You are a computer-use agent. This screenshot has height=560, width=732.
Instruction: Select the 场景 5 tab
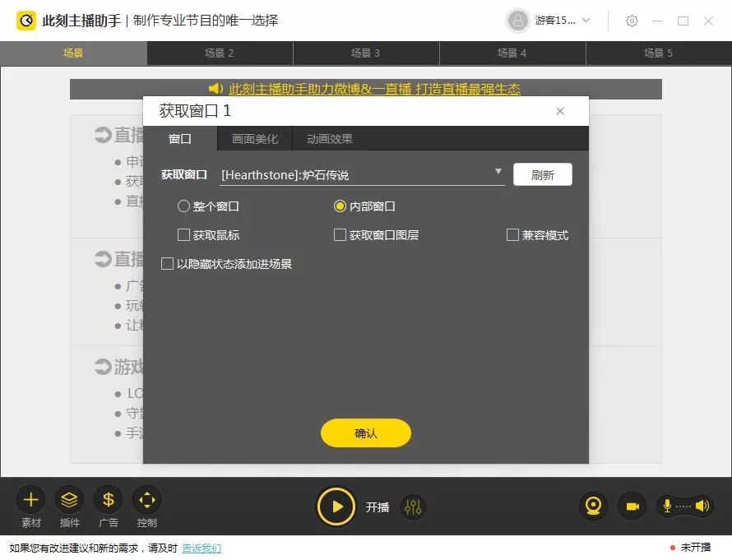(x=659, y=53)
